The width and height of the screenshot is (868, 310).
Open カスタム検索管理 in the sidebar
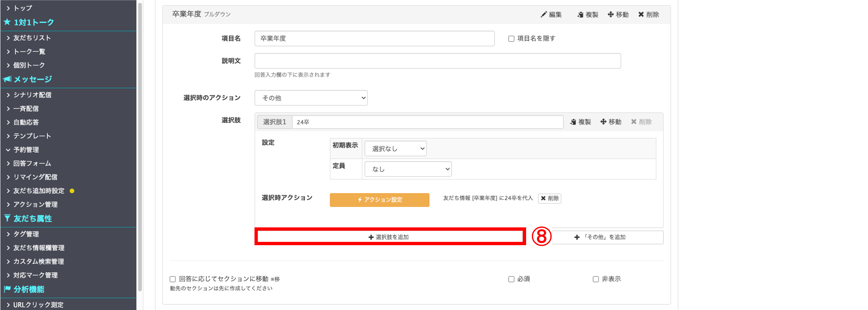(38, 261)
